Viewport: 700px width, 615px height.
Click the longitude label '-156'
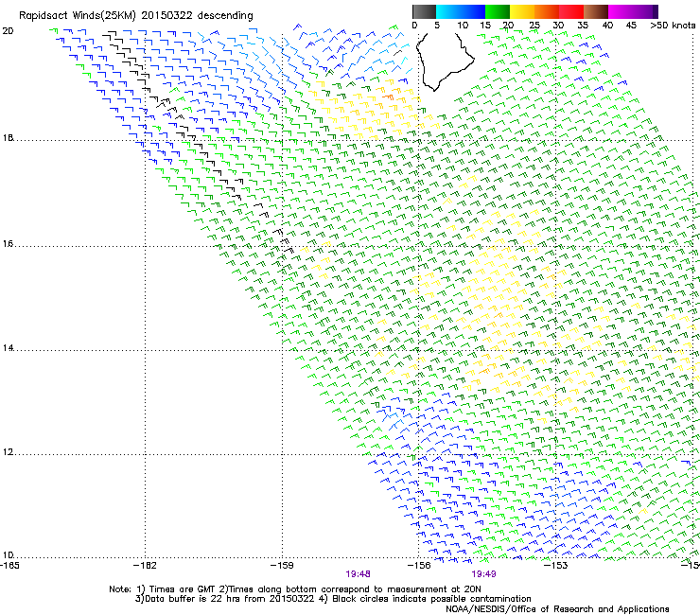(419, 565)
